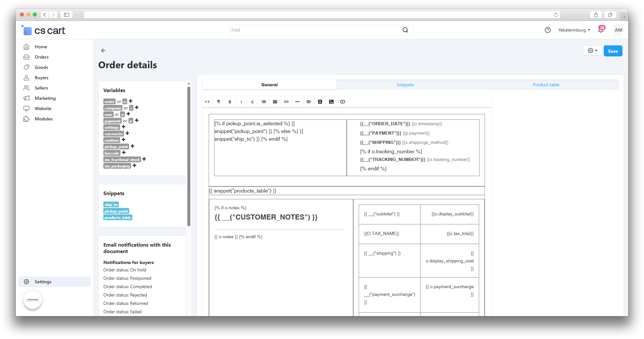
Task: Insert a link via toolbar icon
Action: pyautogui.click(x=286, y=102)
